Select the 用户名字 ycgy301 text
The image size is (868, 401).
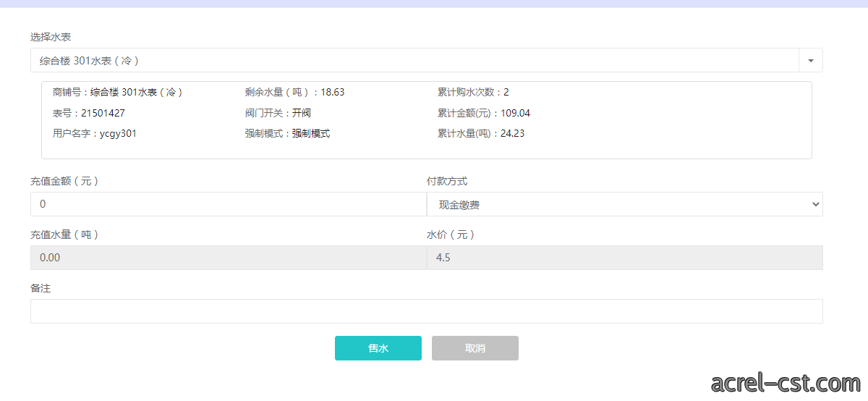pyautogui.click(x=95, y=134)
